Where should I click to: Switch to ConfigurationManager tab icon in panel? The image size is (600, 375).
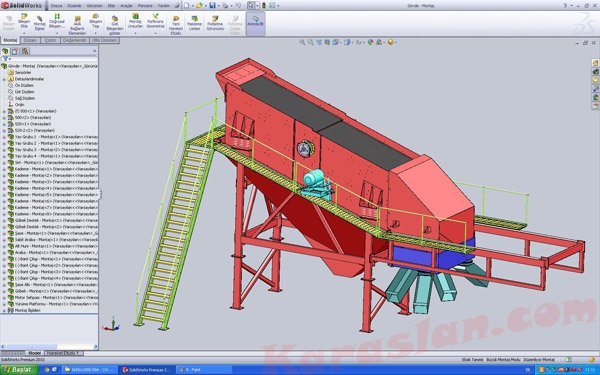pyautogui.click(x=25, y=51)
